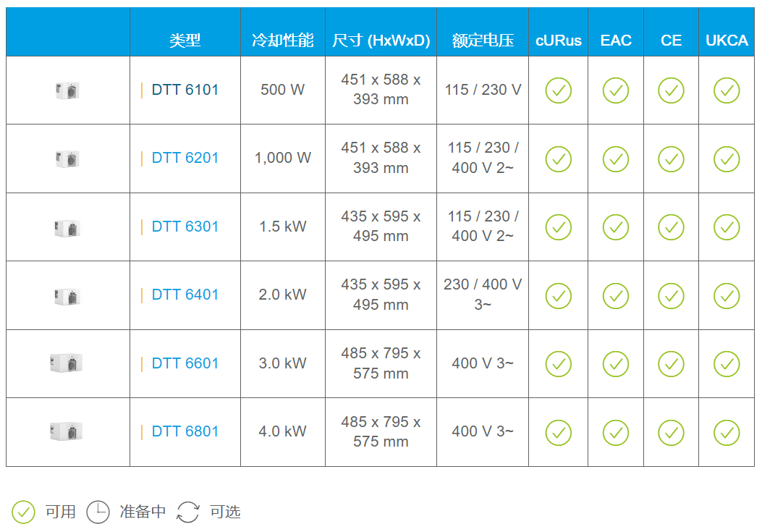Screen dimensions: 762x532
Task: Click the DTT 6801 product thumbnail image
Action: 67,431
